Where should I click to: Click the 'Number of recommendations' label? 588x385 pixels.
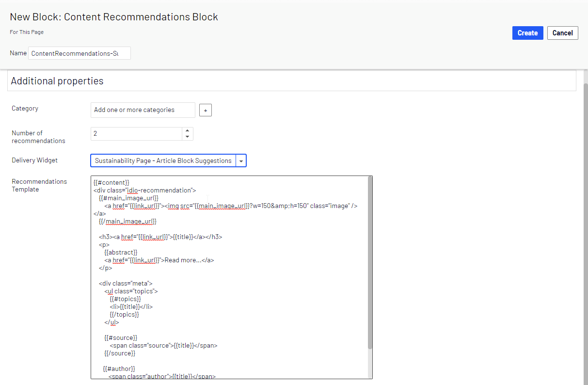(38, 137)
